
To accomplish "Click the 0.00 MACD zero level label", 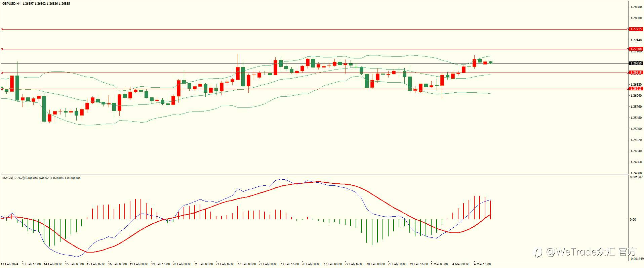I will [633, 220].
